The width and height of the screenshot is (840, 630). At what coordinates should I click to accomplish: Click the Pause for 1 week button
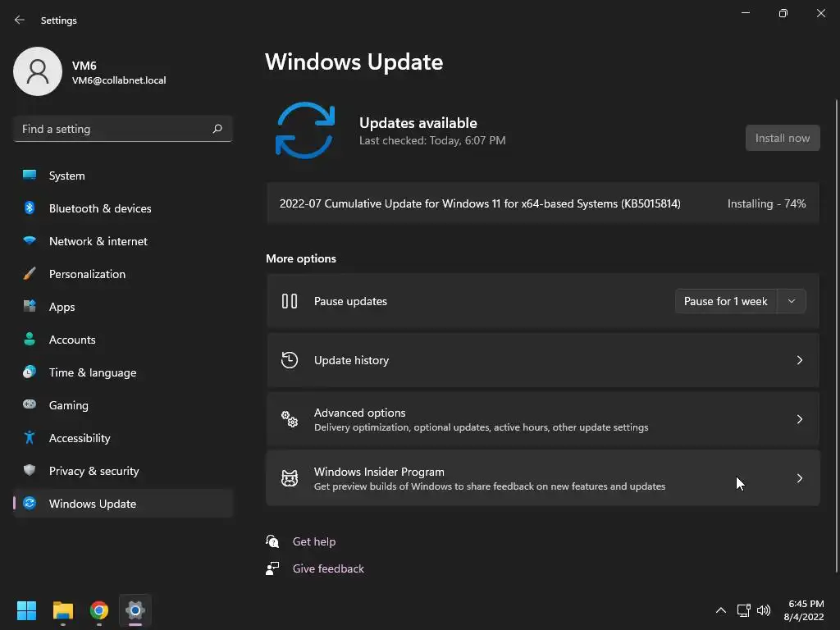pos(725,301)
